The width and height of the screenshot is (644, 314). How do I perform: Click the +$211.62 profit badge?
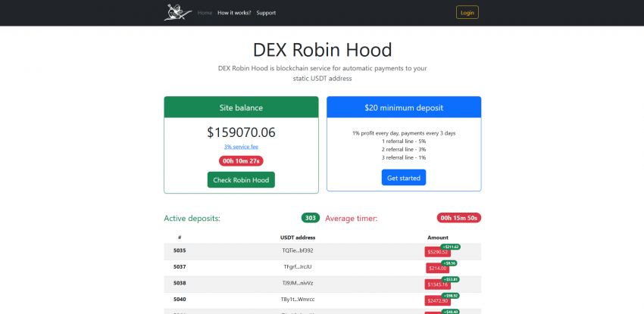[x=451, y=247]
